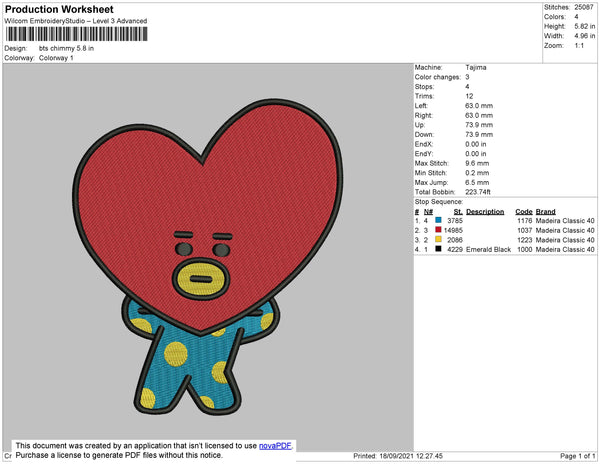Click the 'Description' column header
Image resolution: width=600 pixels, height=464 pixels.
click(485, 212)
